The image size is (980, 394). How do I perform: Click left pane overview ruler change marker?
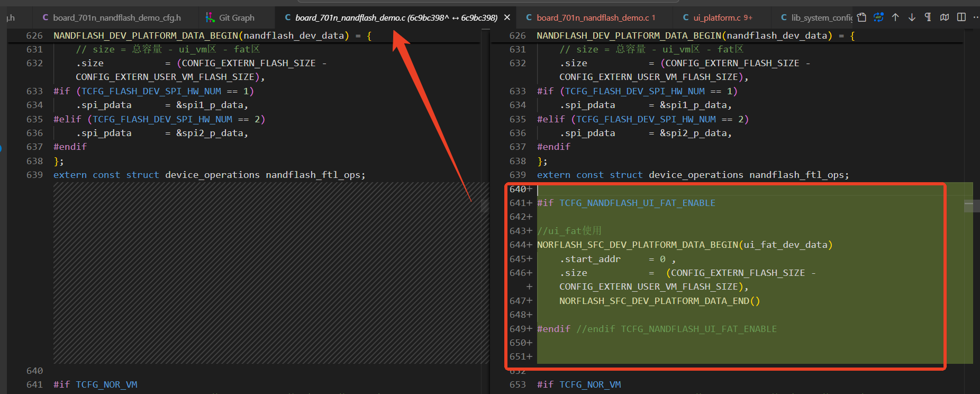(x=485, y=205)
